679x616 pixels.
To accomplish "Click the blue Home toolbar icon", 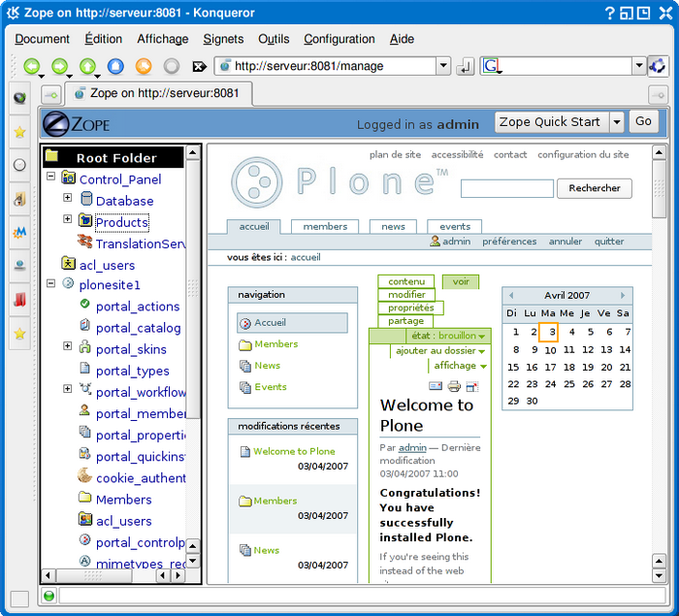I will [x=115, y=66].
